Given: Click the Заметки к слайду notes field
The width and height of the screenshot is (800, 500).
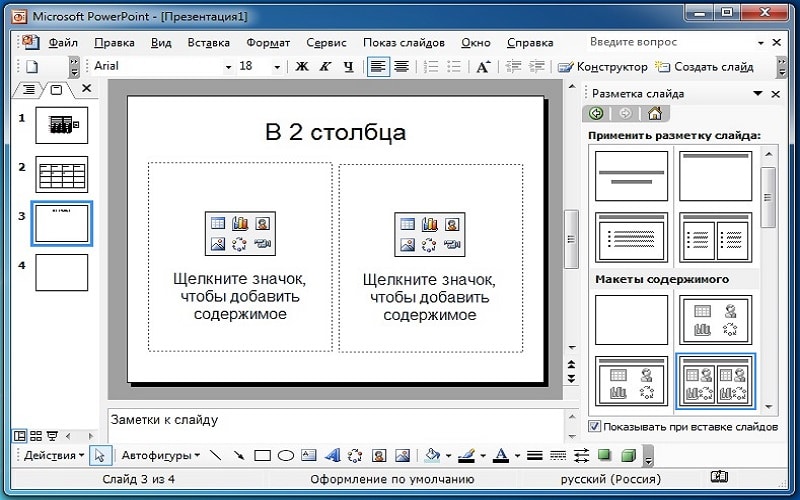Looking at the screenshot, I should (x=334, y=425).
